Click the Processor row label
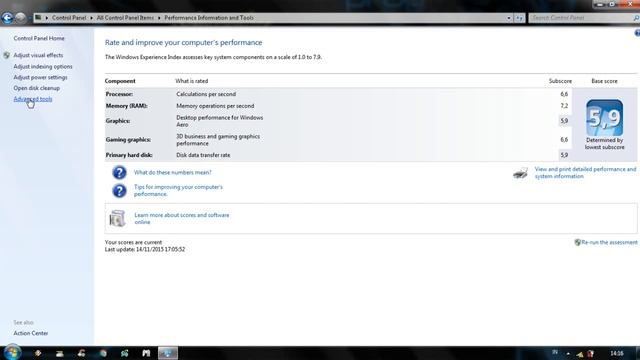The width and height of the screenshot is (640, 360). coord(119,94)
